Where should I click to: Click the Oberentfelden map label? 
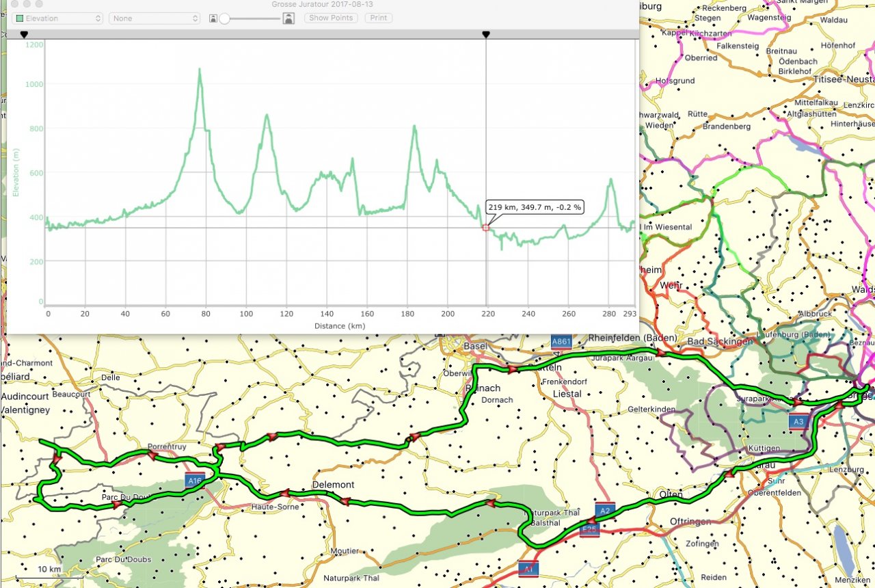tap(774, 492)
